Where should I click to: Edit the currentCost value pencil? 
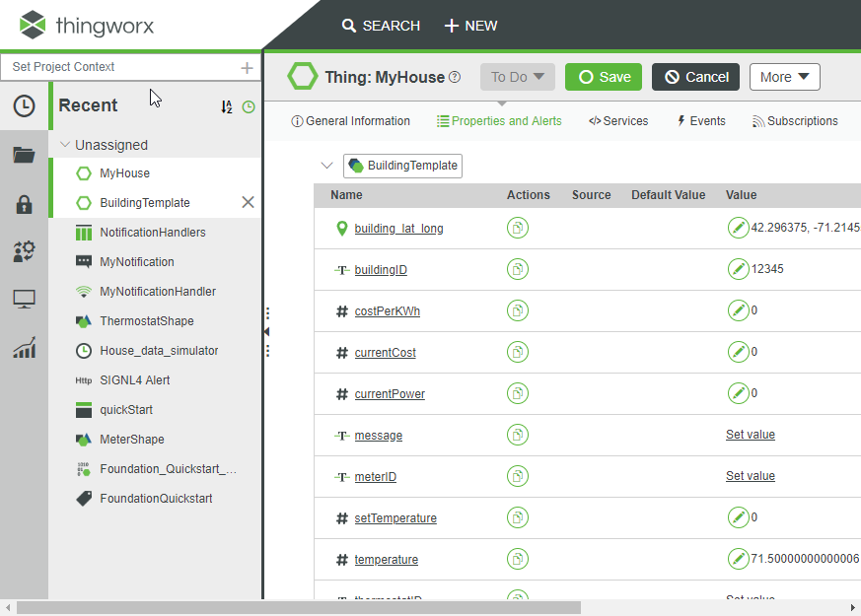click(x=738, y=352)
